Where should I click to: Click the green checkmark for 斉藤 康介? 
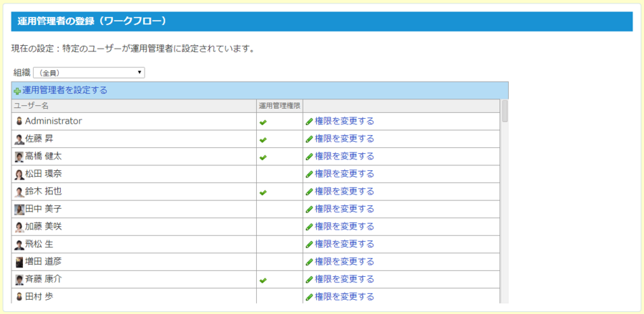263,280
